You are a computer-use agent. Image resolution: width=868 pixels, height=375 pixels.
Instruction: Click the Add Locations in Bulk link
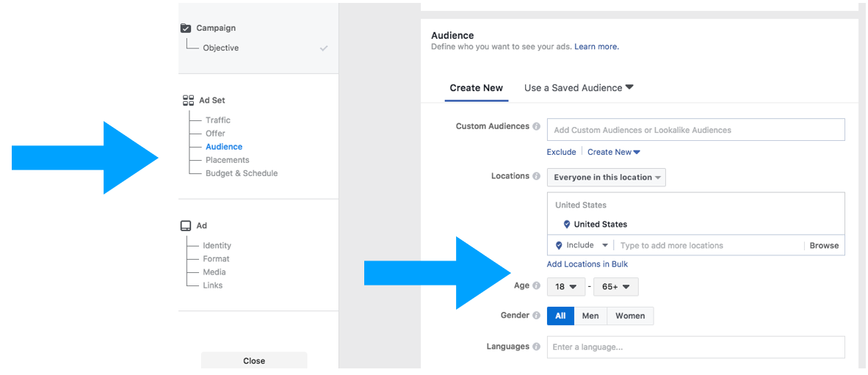[587, 264]
